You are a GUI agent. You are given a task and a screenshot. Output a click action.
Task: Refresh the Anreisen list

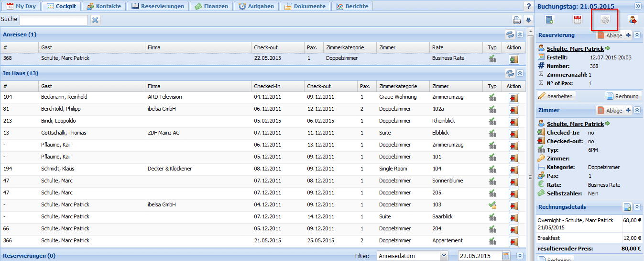click(510, 34)
